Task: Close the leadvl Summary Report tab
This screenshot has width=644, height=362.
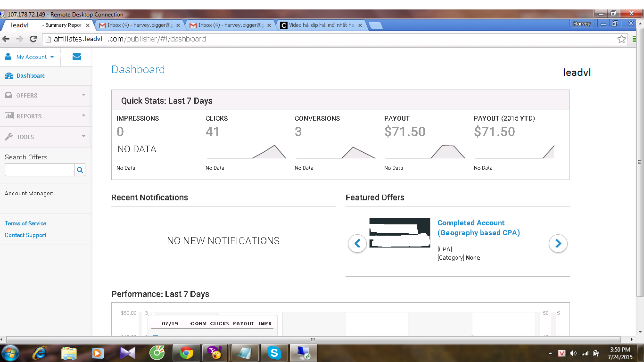Action: click(88, 25)
